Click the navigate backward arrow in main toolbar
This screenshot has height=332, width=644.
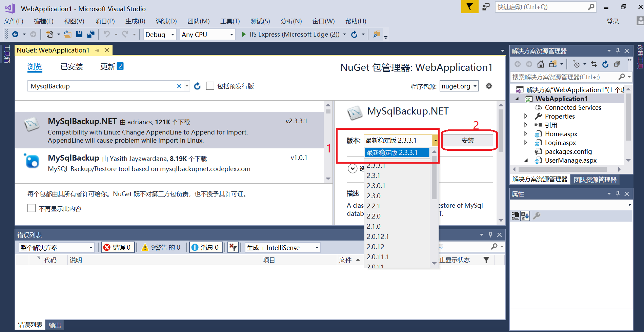15,34
